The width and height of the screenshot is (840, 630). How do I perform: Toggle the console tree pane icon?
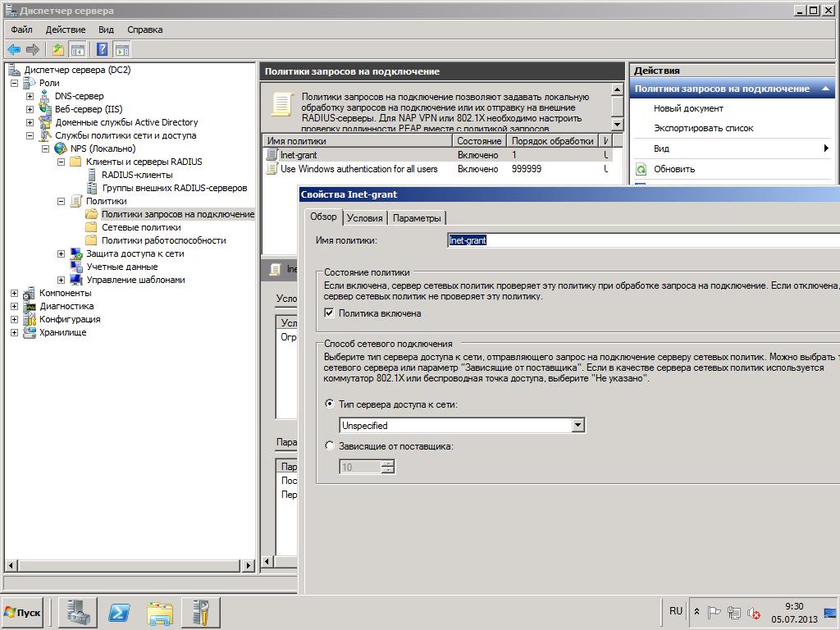(x=78, y=49)
